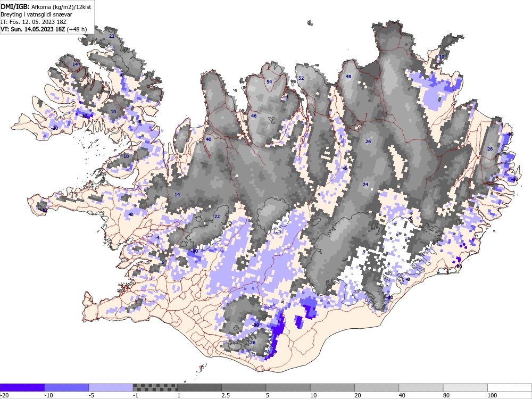This screenshot has height=399, width=532.
Task: Pick the pale gray legend swatch between 40 and 80
Action: 421,387
